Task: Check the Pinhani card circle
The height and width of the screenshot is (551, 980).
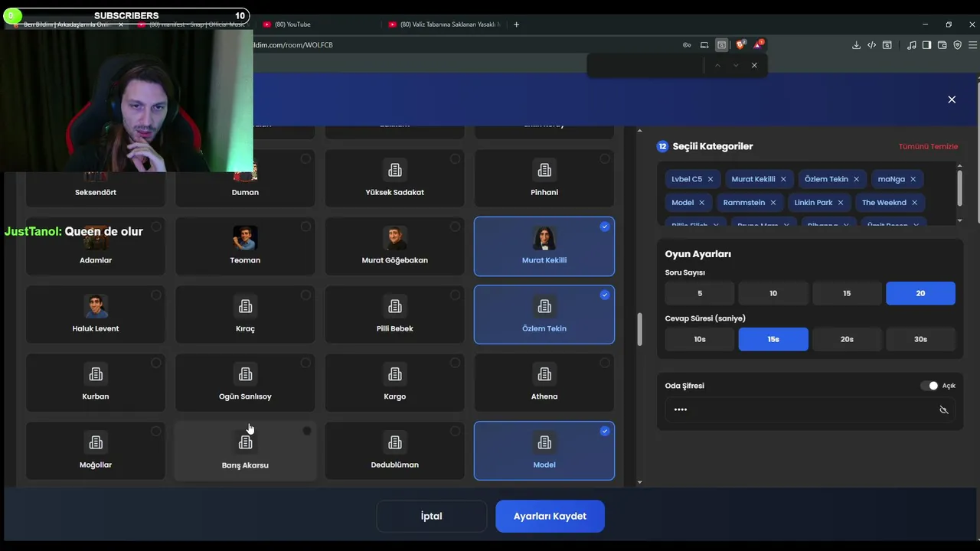Action: coord(605,158)
